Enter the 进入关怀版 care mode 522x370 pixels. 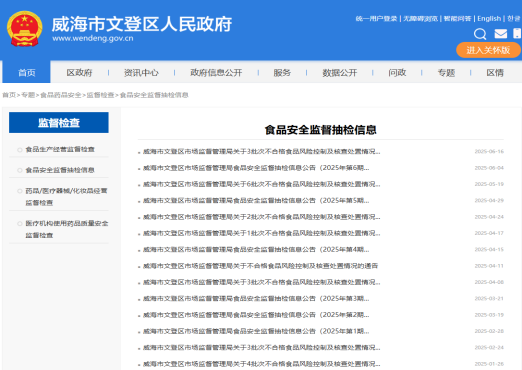point(488,50)
